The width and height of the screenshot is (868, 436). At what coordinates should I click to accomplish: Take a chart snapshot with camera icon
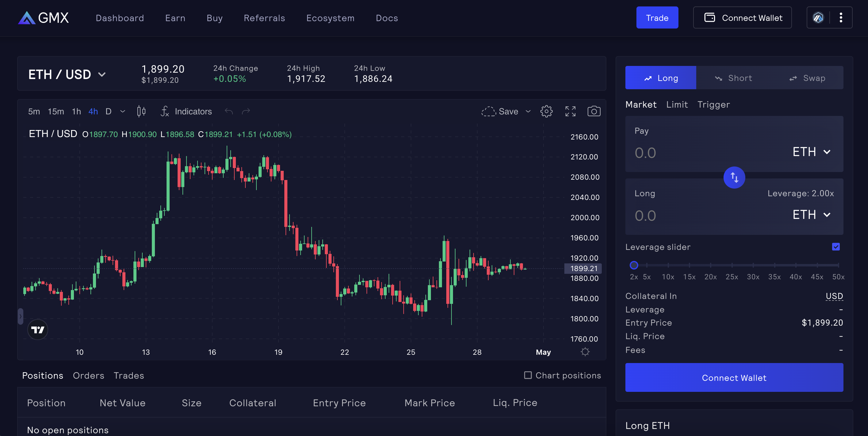[x=594, y=111]
